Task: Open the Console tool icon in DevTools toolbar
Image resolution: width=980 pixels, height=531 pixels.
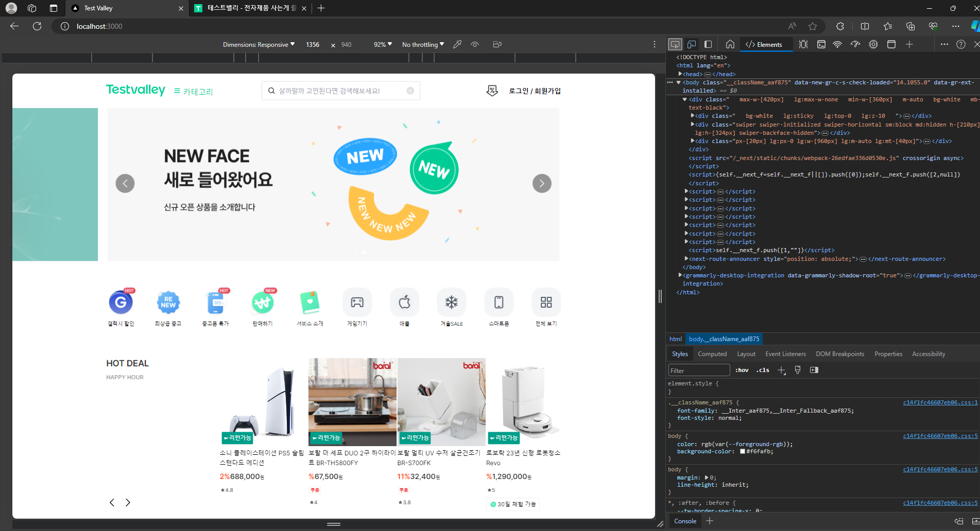Action: click(821, 44)
